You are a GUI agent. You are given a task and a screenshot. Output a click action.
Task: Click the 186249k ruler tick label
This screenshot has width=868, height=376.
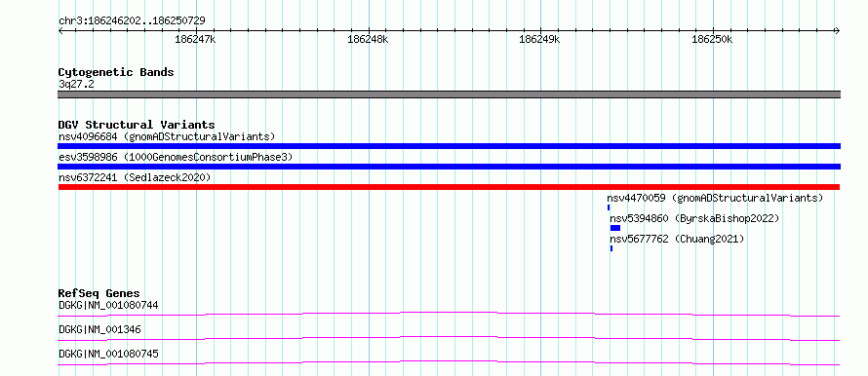pyautogui.click(x=539, y=40)
